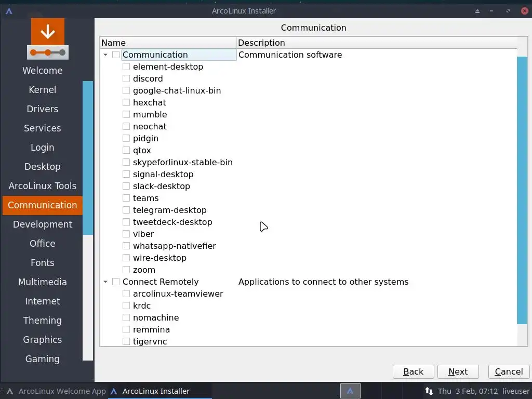Click the ArcoLinux icon in panel center

click(x=350, y=391)
